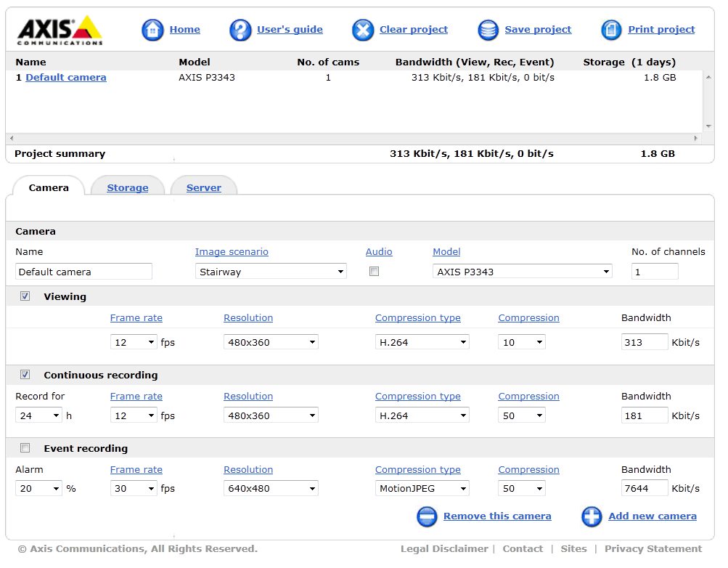Click the Add new camera plus icon
The image size is (728, 568).
pyautogui.click(x=592, y=516)
